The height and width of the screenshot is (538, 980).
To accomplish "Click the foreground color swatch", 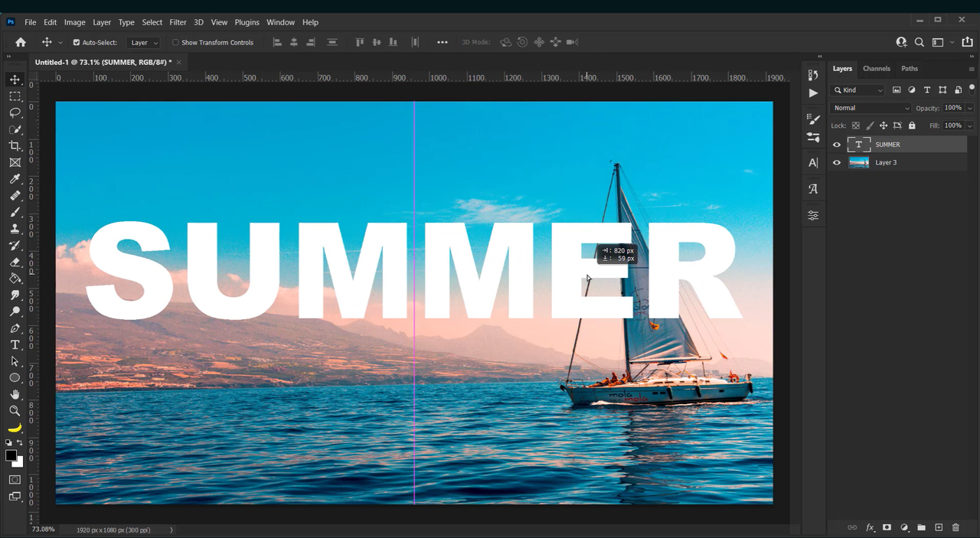I will click(x=11, y=455).
